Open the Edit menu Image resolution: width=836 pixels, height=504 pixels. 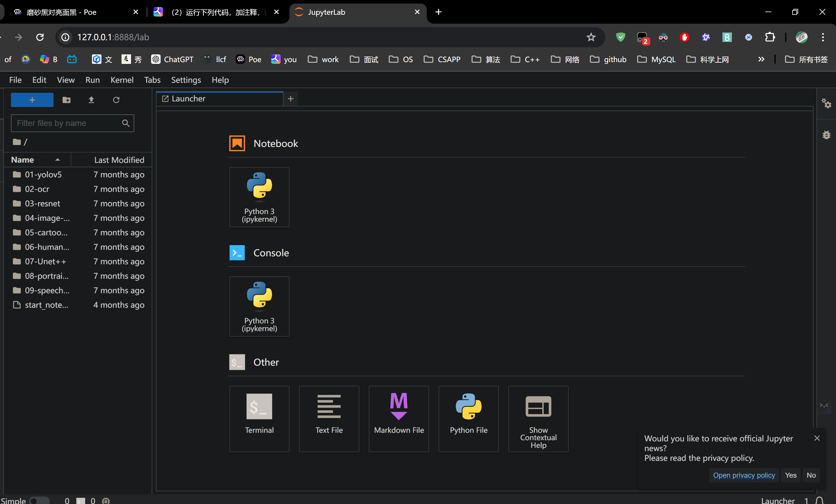click(39, 80)
